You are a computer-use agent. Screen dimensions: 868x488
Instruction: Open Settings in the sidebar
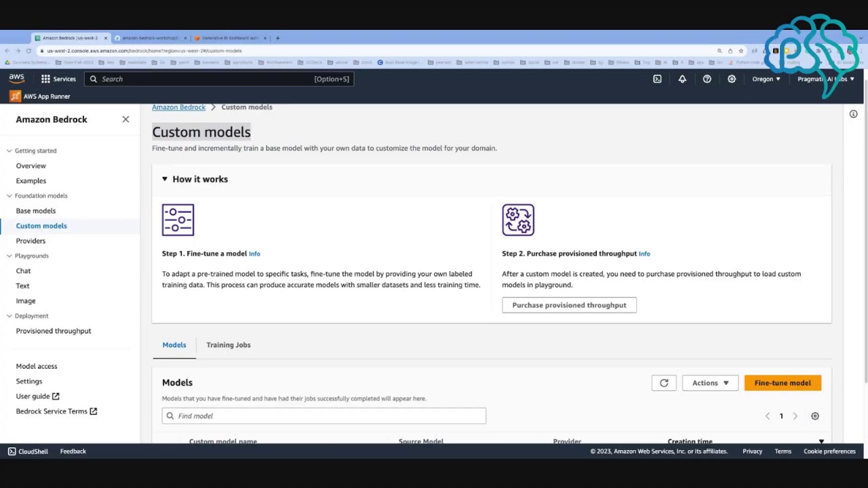click(x=29, y=381)
